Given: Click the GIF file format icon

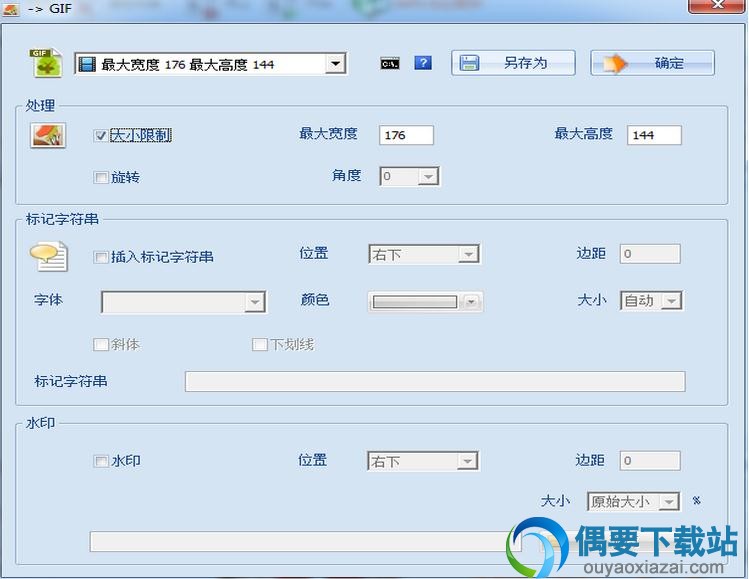Looking at the screenshot, I should (46, 63).
